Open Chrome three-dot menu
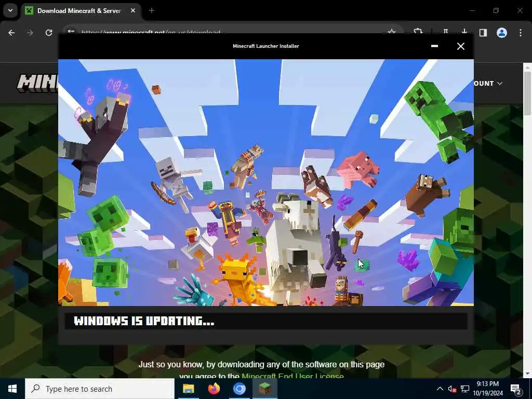Screen dimensions: 532x399 pos(521,33)
